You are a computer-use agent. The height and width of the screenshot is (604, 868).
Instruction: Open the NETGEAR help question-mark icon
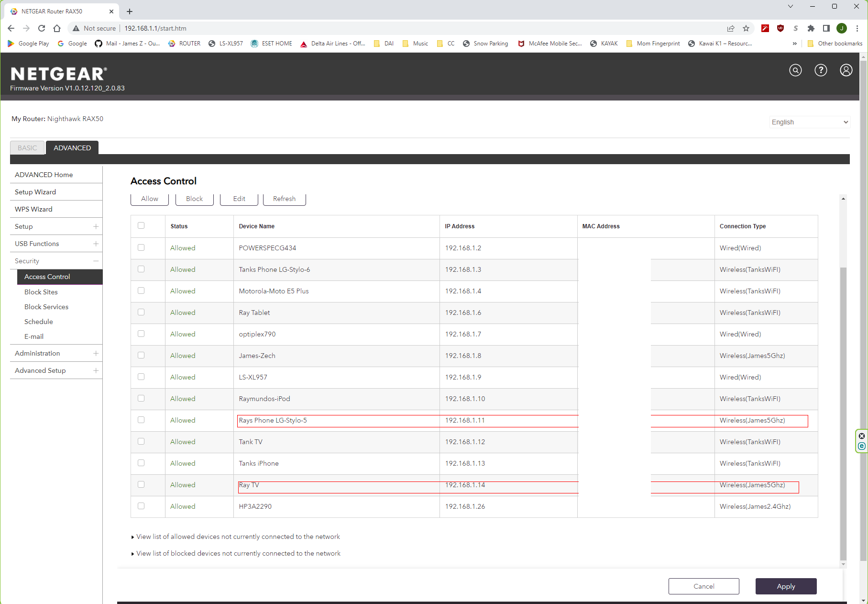click(821, 70)
